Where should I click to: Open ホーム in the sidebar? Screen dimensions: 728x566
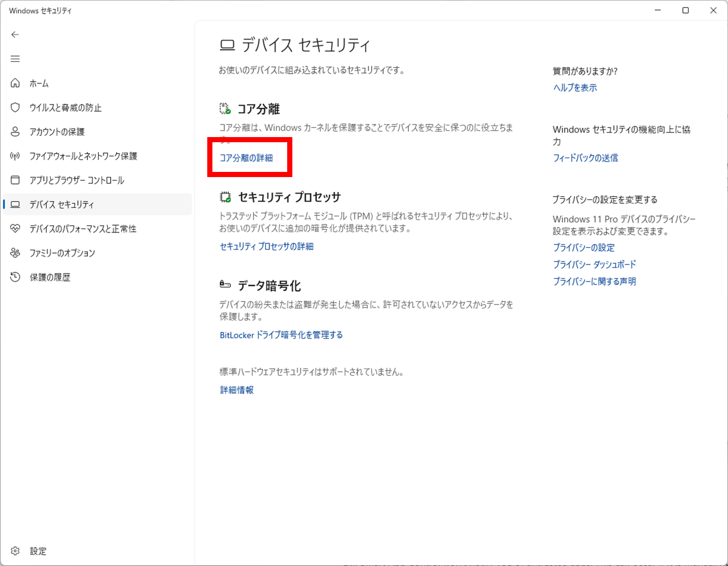[97, 83]
